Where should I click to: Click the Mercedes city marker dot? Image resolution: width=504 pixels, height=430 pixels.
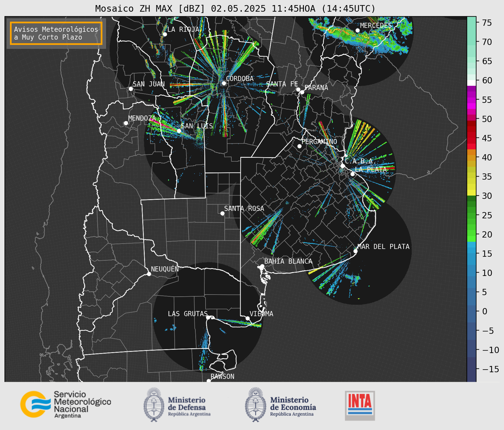coord(357,31)
